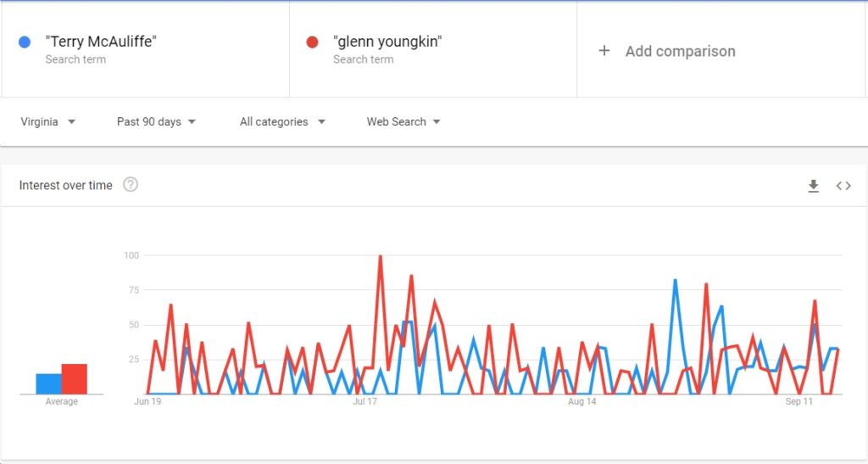Click the plus icon for Add comparison
This screenshot has height=464, width=868.
pyautogui.click(x=604, y=51)
